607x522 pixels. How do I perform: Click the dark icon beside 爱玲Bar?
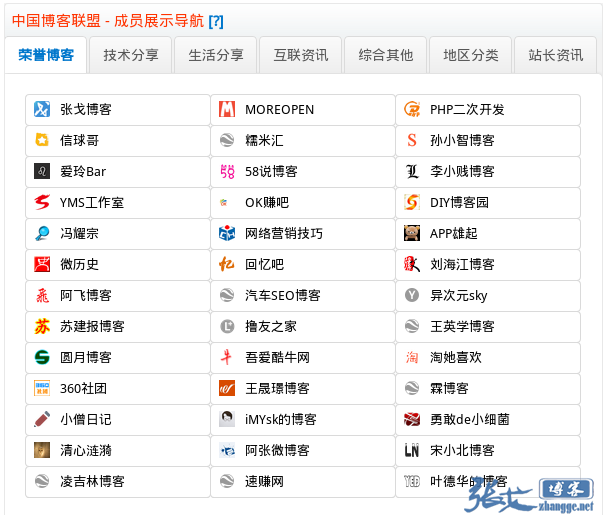(x=42, y=171)
